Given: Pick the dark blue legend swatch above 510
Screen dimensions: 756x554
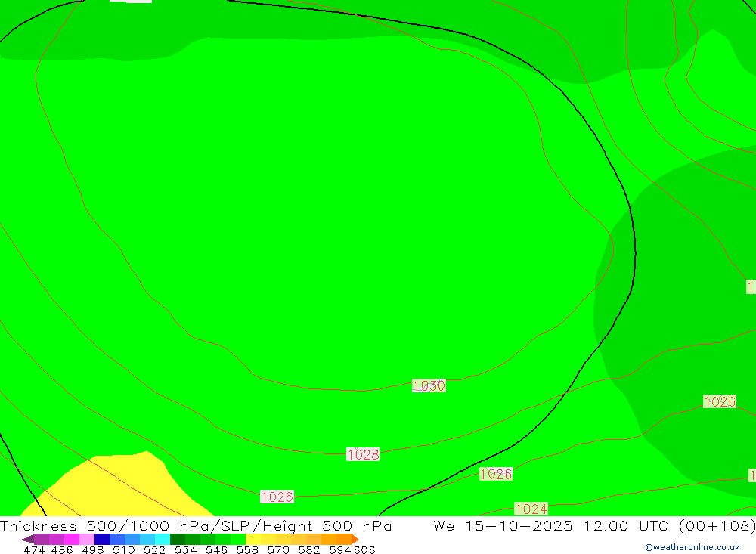Looking at the screenshot, I should pos(102,539).
